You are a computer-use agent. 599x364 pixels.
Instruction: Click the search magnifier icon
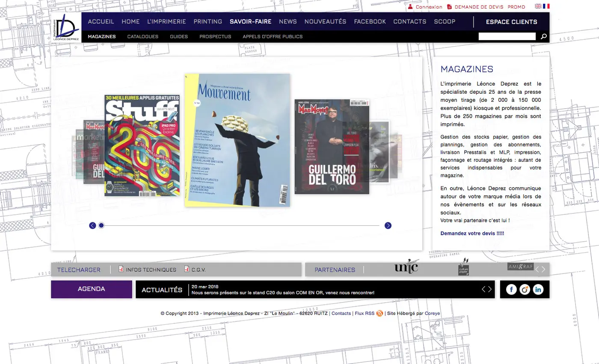pos(543,36)
